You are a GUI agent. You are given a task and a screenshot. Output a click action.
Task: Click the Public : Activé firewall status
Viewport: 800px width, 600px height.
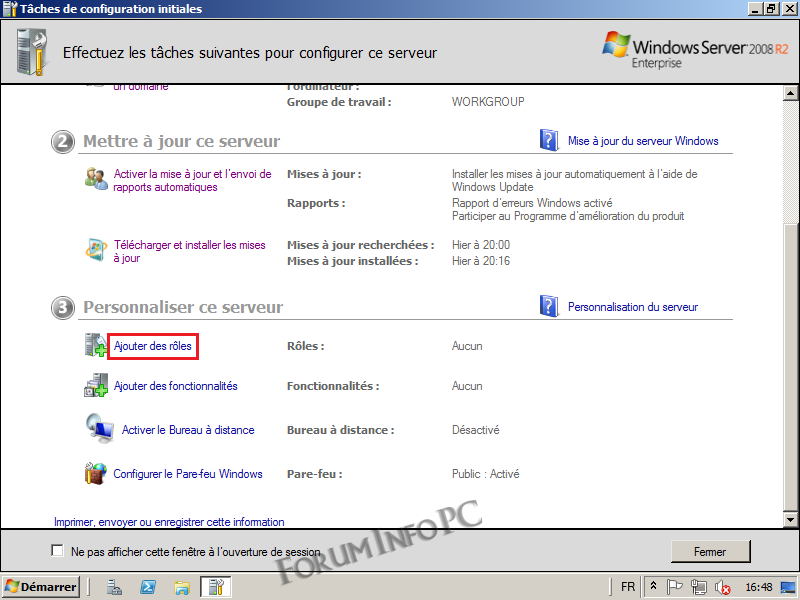point(485,473)
